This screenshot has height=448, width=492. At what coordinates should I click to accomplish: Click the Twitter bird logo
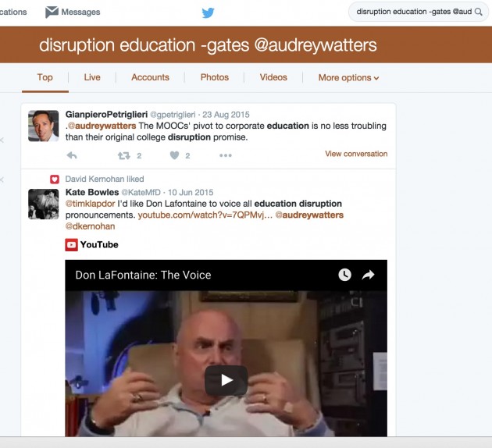coord(208,12)
